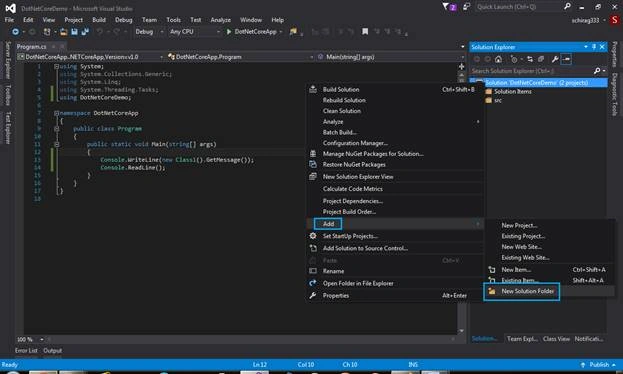Collapse the Main method code block

[56, 144]
